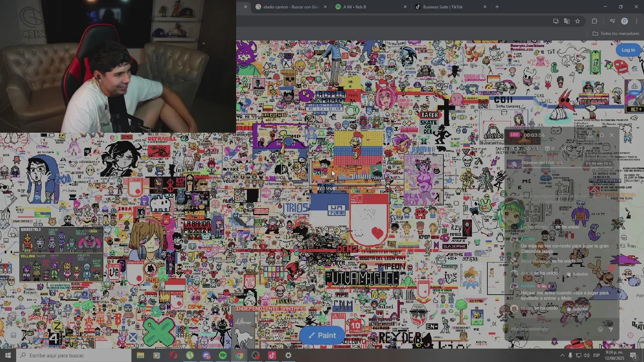Click the volume icon in system tray
The width and height of the screenshot is (644, 362).
pyautogui.click(x=587, y=355)
